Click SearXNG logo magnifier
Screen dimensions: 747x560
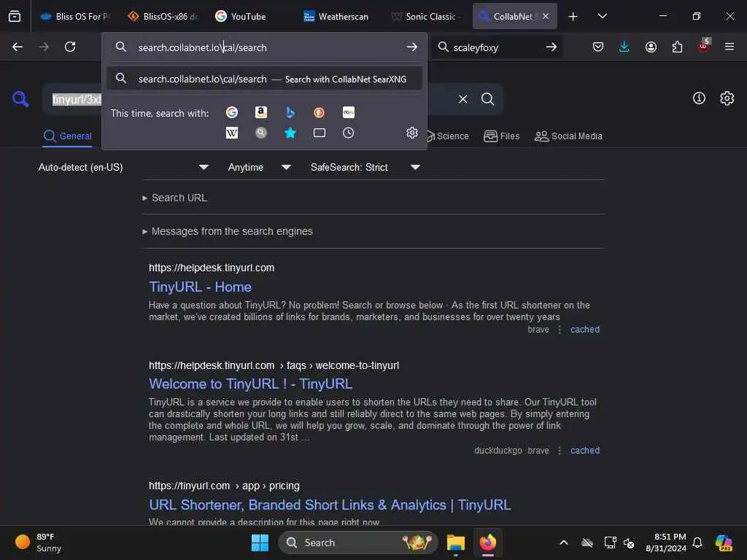tap(20, 99)
